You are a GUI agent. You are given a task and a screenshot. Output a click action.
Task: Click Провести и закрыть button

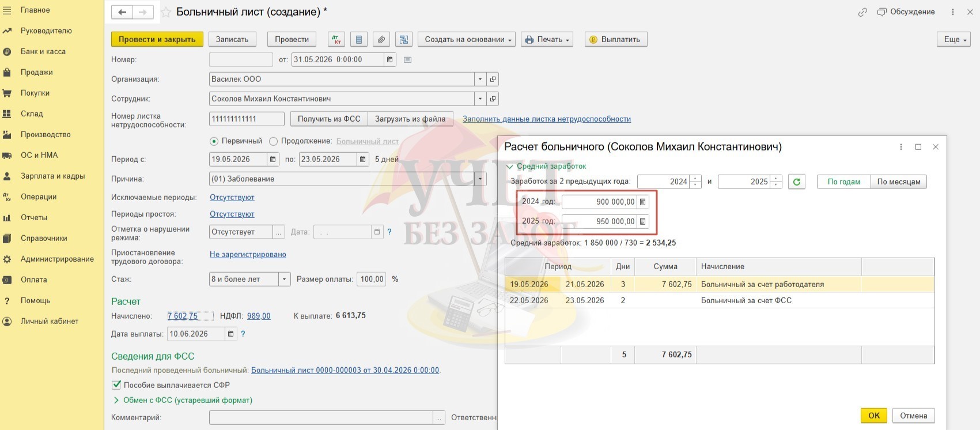click(157, 39)
